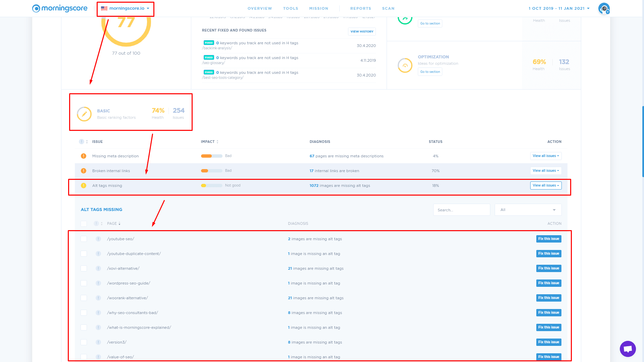This screenshot has height=362, width=644.
Task: Check the /what-is-morningscore-explained/ row checkbox
Action: pos(84,327)
